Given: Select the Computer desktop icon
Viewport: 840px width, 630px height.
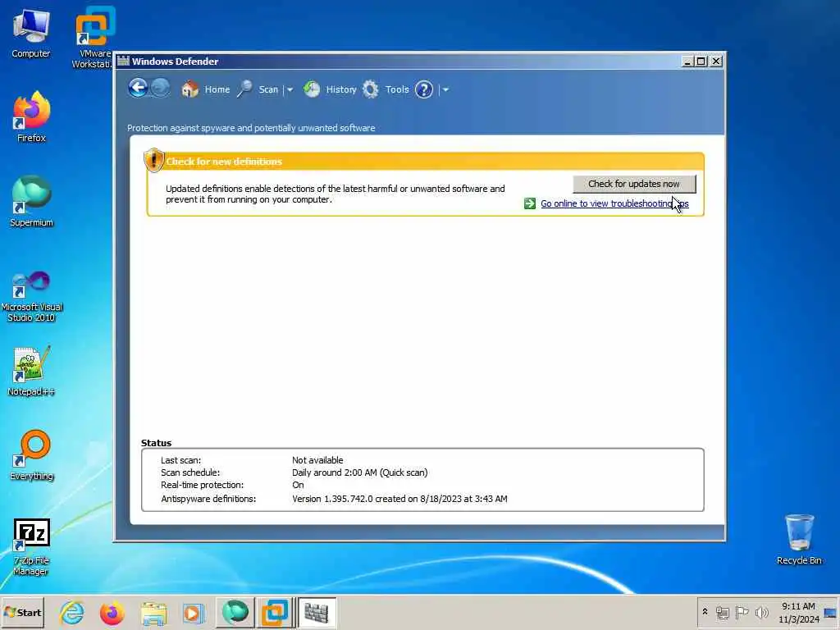Looking at the screenshot, I should (31, 33).
